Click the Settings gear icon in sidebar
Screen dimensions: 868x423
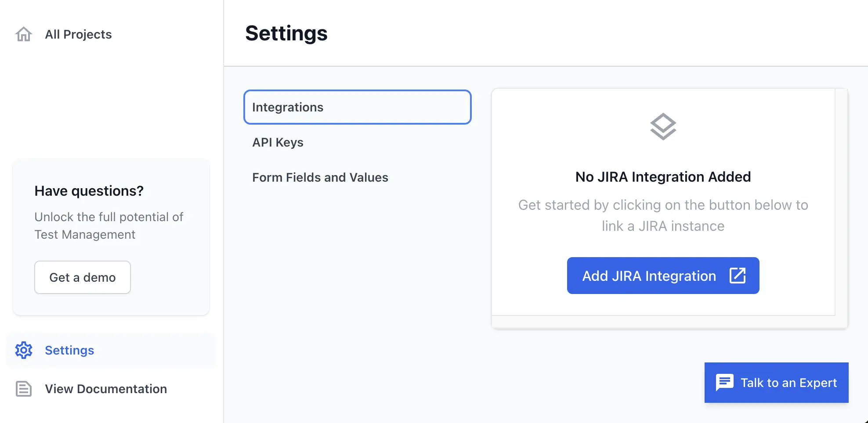click(x=24, y=350)
